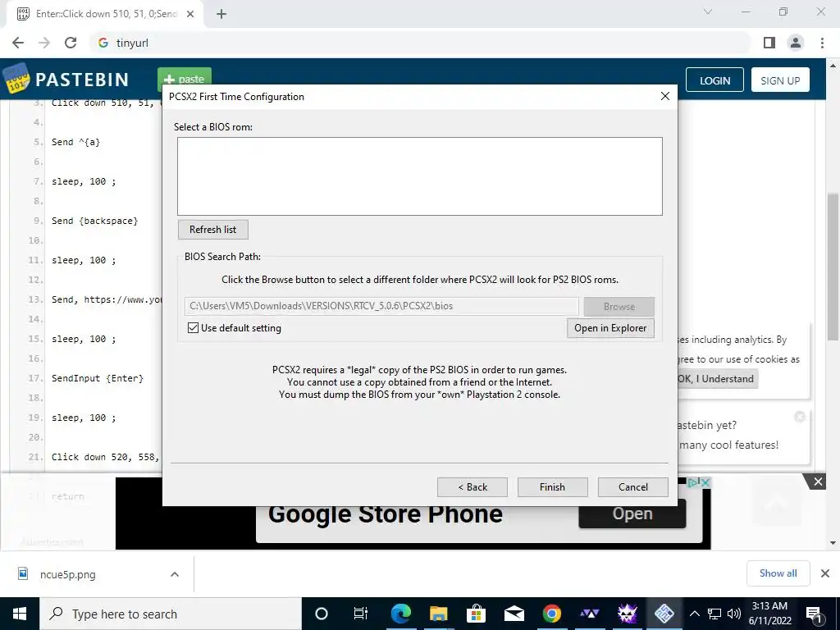Launch Microsoft Edge from taskbar
Screen dimensions: 840x630
400,614
